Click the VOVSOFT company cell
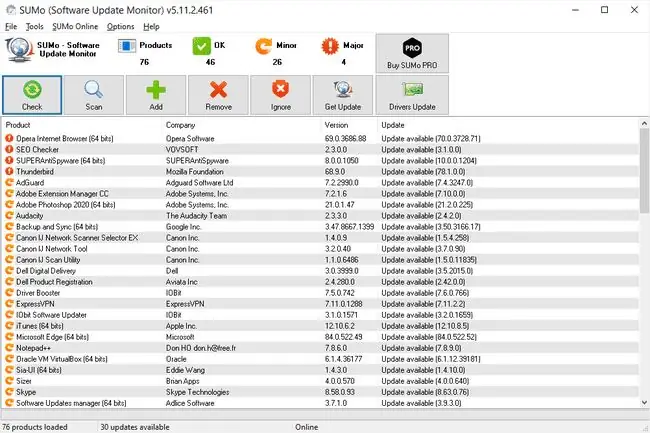This screenshot has height=433, width=650. (x=182, y=149)
